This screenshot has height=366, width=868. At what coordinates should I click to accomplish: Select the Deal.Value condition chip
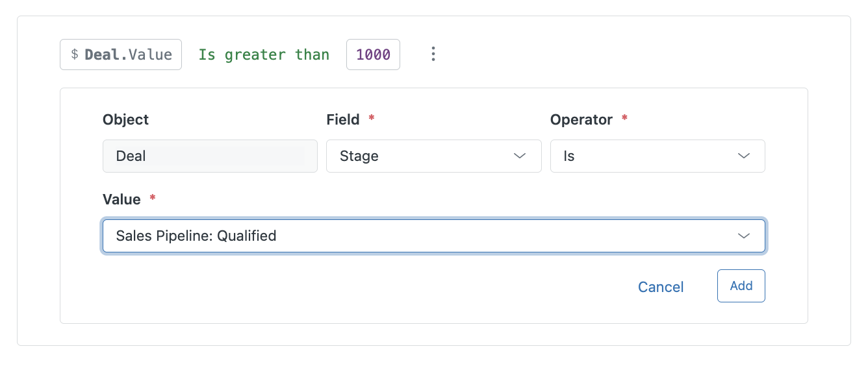tap(121, 55)
